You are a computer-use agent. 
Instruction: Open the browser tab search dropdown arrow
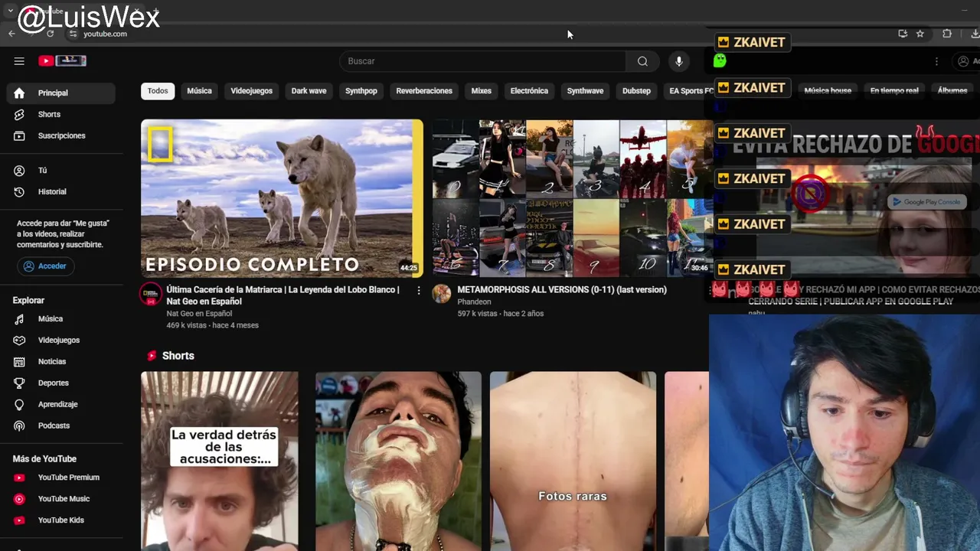[10, 11]
